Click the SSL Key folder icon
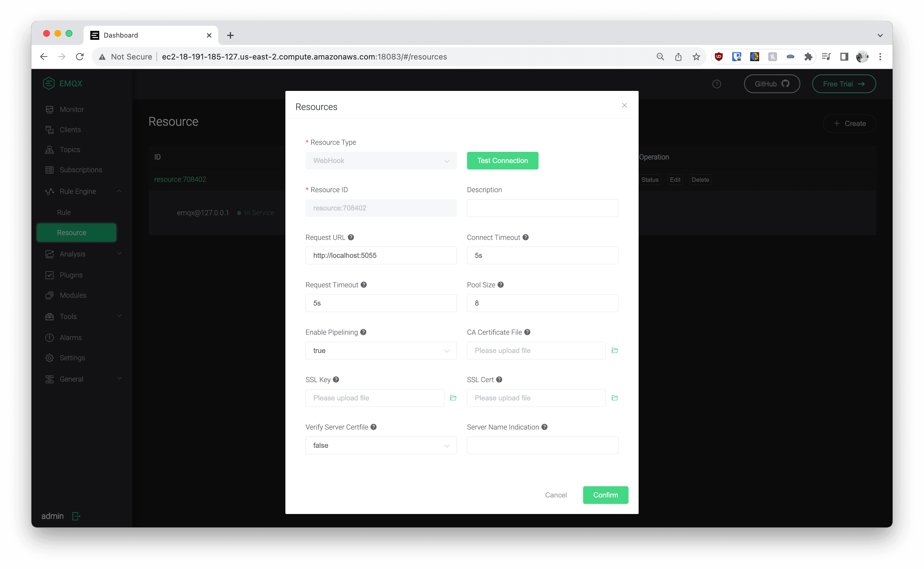The height and width of the screenshot is (569, 924). 453,398
